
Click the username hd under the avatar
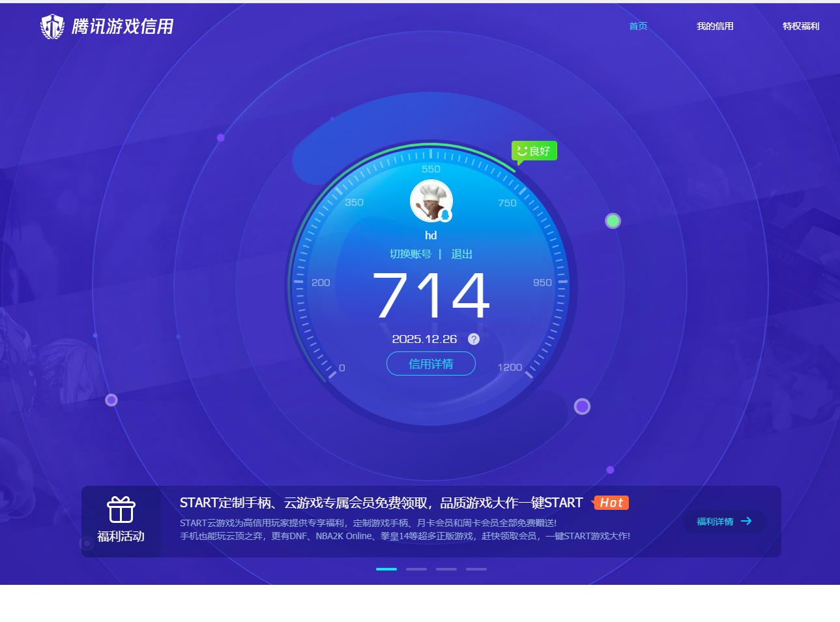tap(431, 235)
